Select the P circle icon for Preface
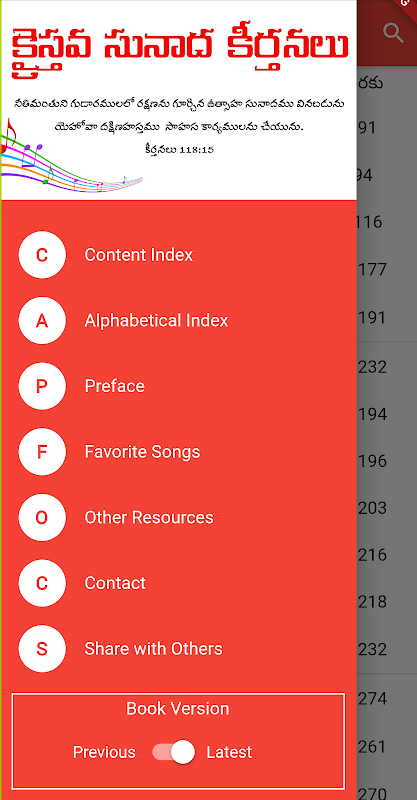 click(42, 386)
